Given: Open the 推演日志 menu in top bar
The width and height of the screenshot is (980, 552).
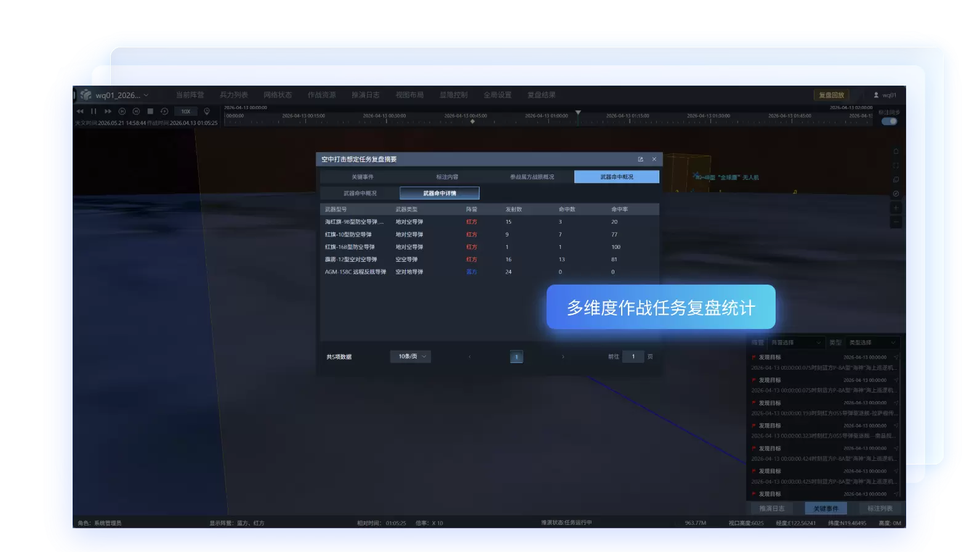Looking at the screenshot, I should click(x=366, y=95).
